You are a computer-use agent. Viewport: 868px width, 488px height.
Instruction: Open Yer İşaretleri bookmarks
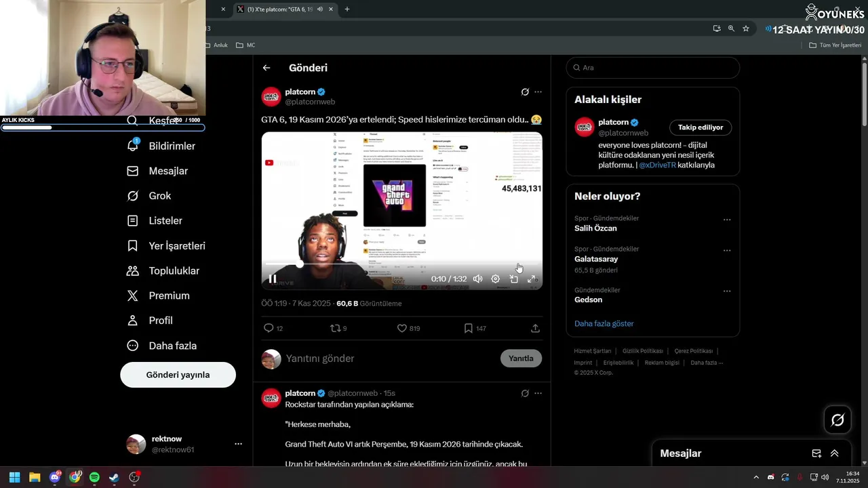(x=166, y=246)
